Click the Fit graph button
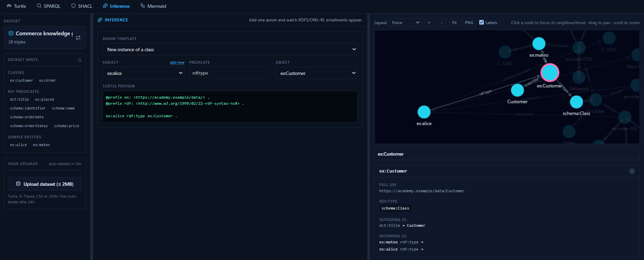This screenshot has width=644, height=260. [454, 23]
